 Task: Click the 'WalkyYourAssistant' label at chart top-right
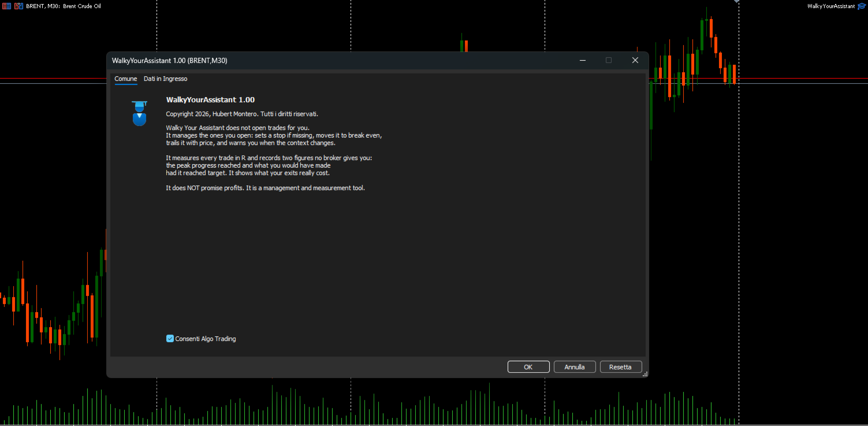click(x=831, y=6)
